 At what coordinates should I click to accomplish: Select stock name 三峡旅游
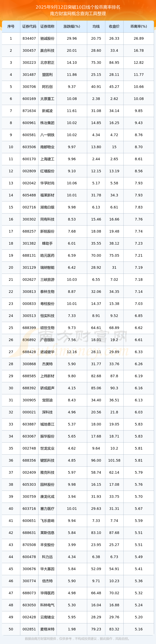(47, 279)
